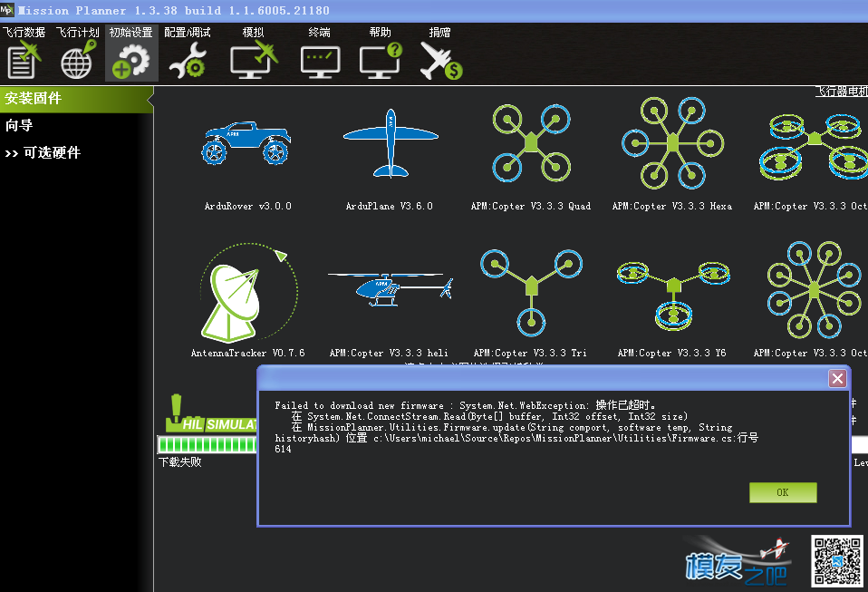This screenshot has height=592, width=868.
Task: Select the APM:Copter V3.3.3 Quad icon
Action: click(x=532, y=143)
